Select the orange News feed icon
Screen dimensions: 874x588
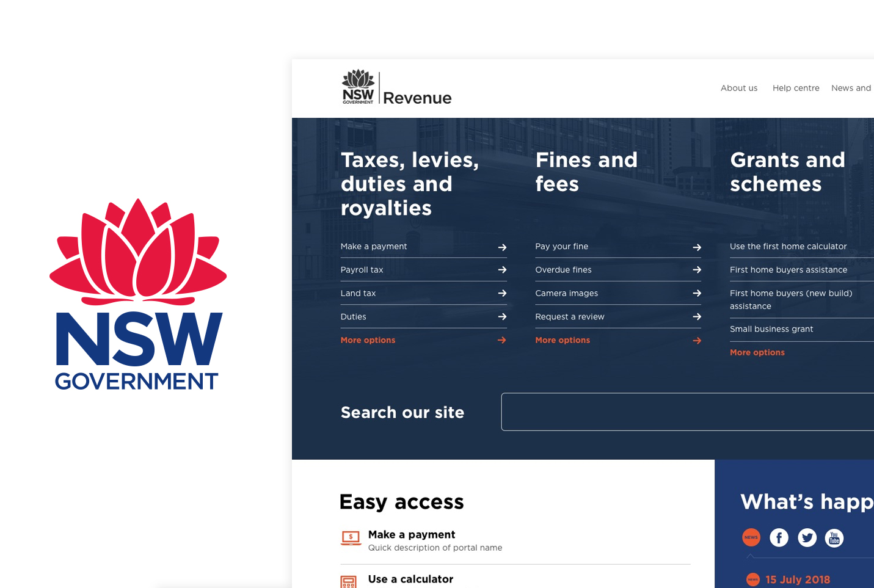point(751,537)
